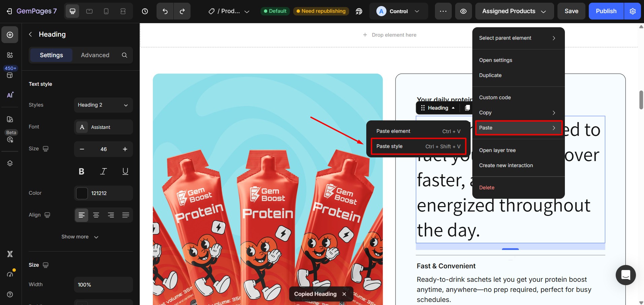
Task: Open the live chat bubble
Action: click(625, 275)
